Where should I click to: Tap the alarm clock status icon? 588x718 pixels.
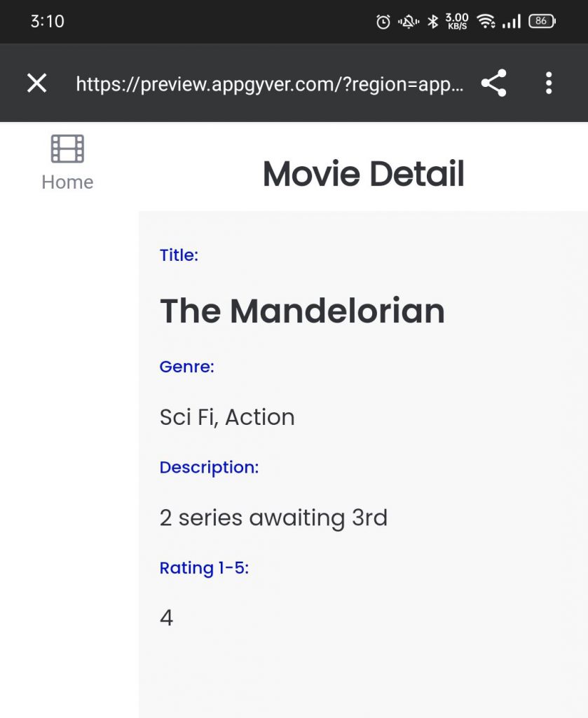[x=383, y=22]
